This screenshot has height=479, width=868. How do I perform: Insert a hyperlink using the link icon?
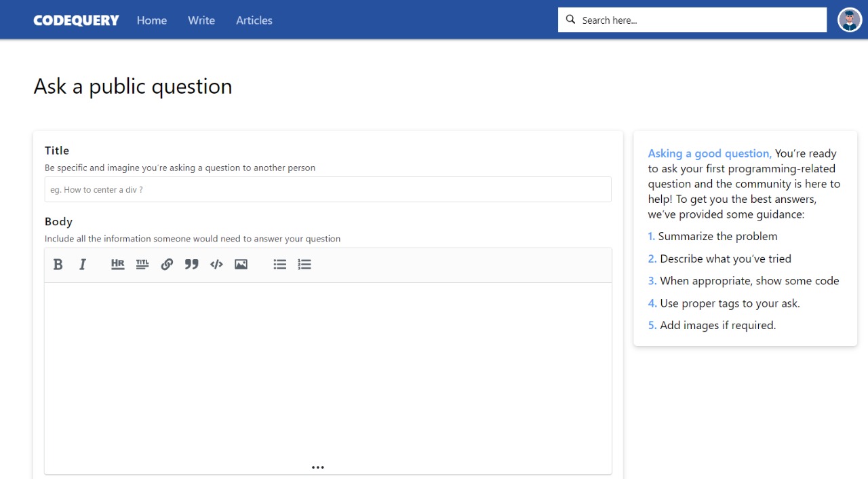[x=167, y=265]
